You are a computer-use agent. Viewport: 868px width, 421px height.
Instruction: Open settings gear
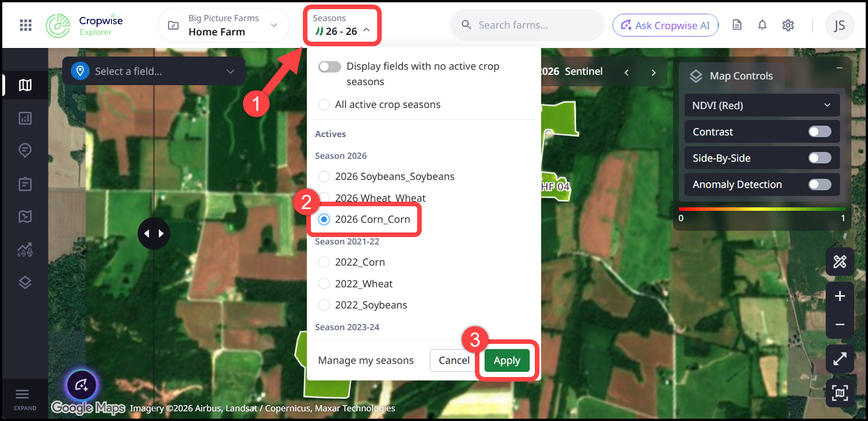[x=789, y=25]
